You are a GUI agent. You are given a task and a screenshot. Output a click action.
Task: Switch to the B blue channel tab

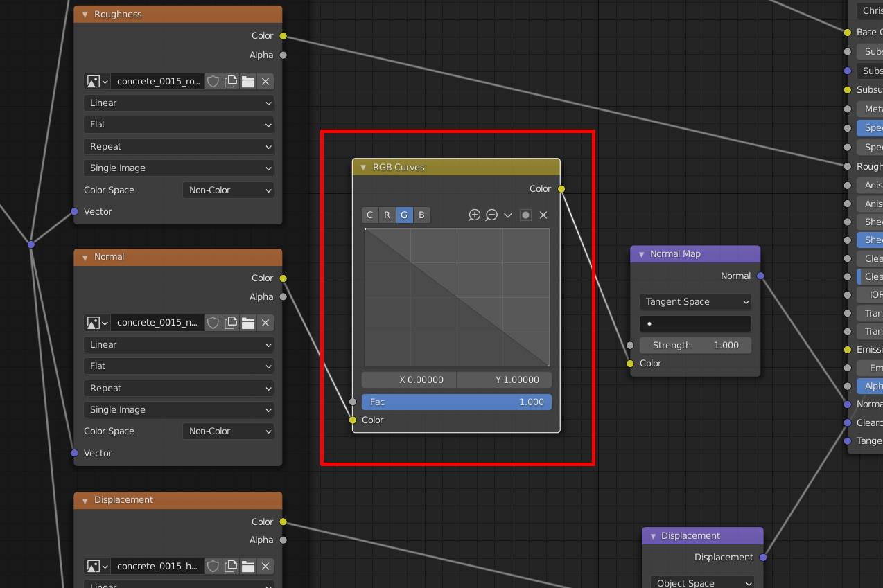click(421, 215)
